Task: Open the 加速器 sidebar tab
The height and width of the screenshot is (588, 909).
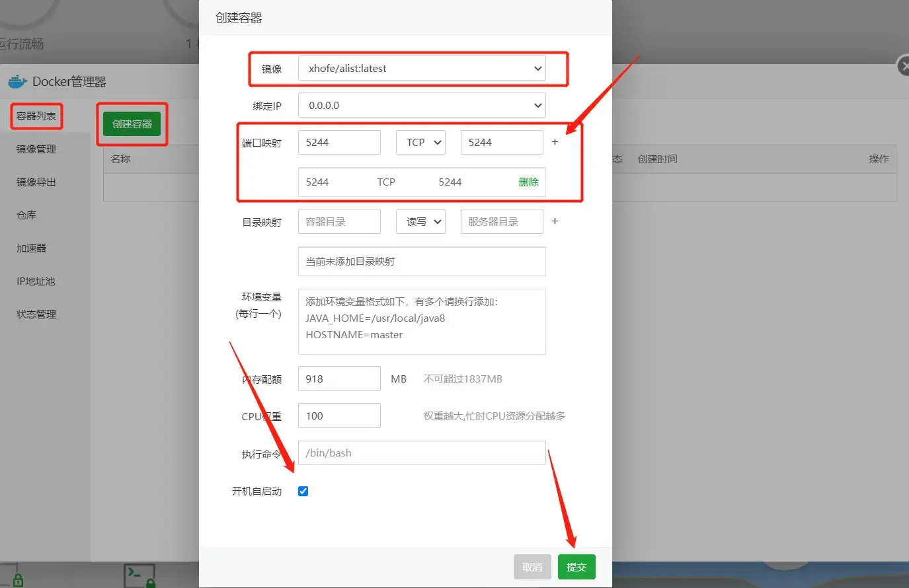Action: point(32,248)
